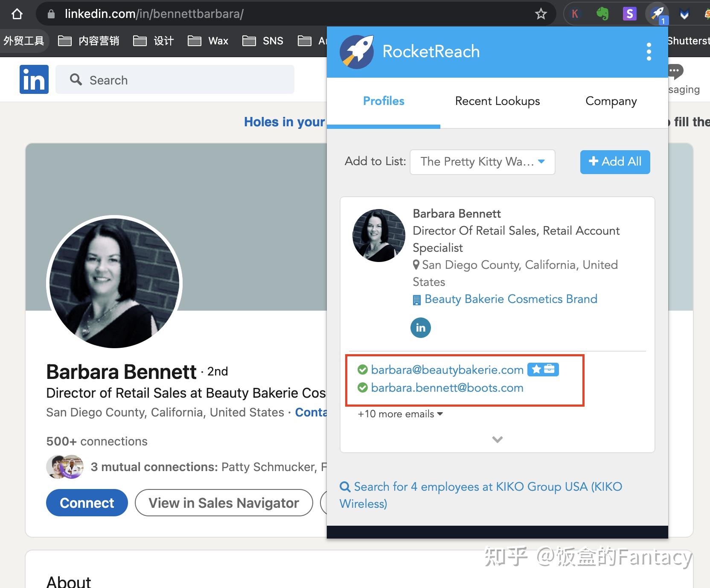The width and height of the screenshot is (710, 588).
Task: Click the Add All button
Action: 615,162
